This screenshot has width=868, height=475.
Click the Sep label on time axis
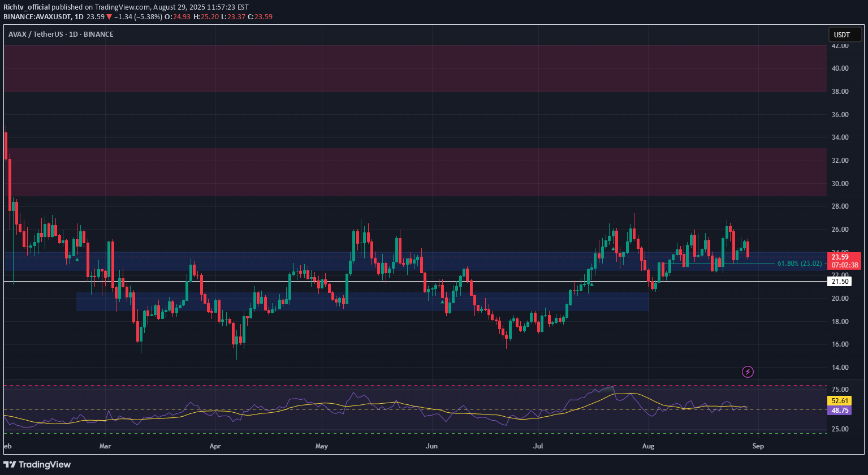[758, 446]
